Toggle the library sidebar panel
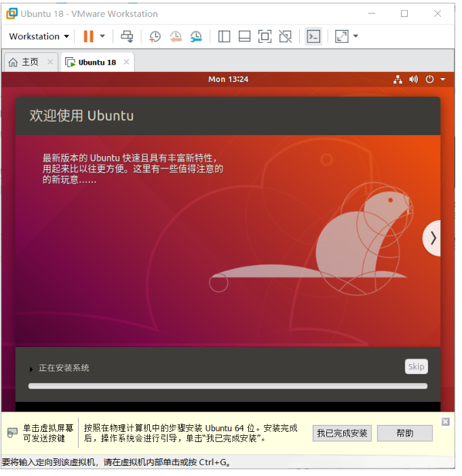This screenshot has height=476, width=462. (224, 37)
